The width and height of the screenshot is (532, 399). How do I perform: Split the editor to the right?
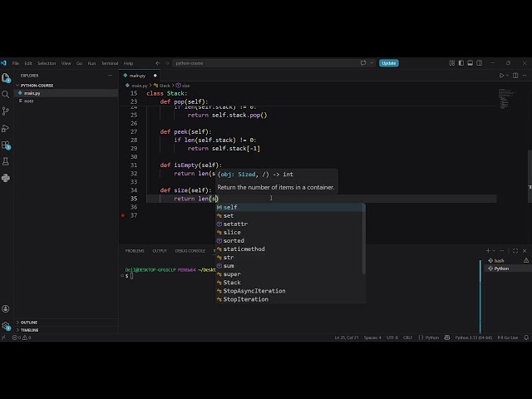pyautogui.click(x=515, y=76)
